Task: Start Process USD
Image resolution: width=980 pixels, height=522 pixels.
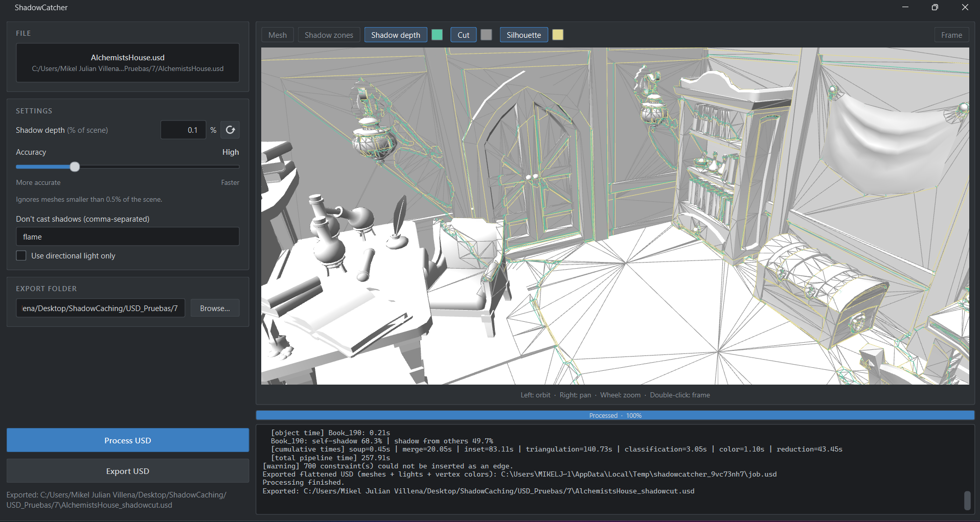Action: 128,440
